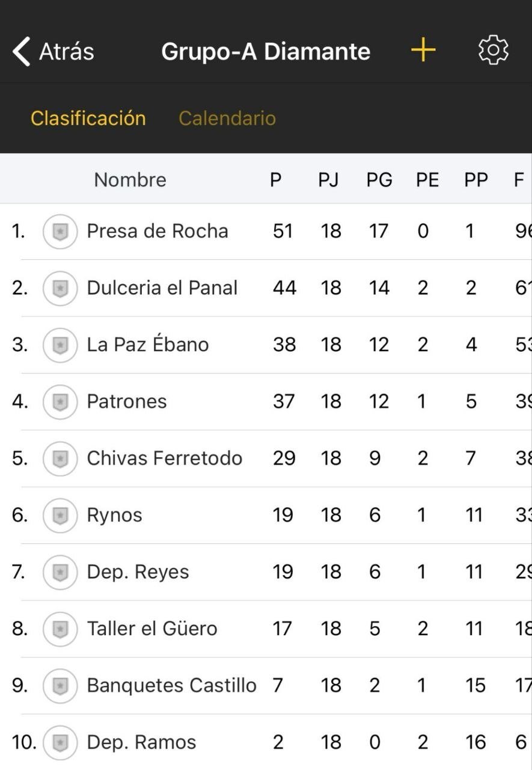
Task: Open the Dep. Reyes team row
Action: tap(266, 572)
